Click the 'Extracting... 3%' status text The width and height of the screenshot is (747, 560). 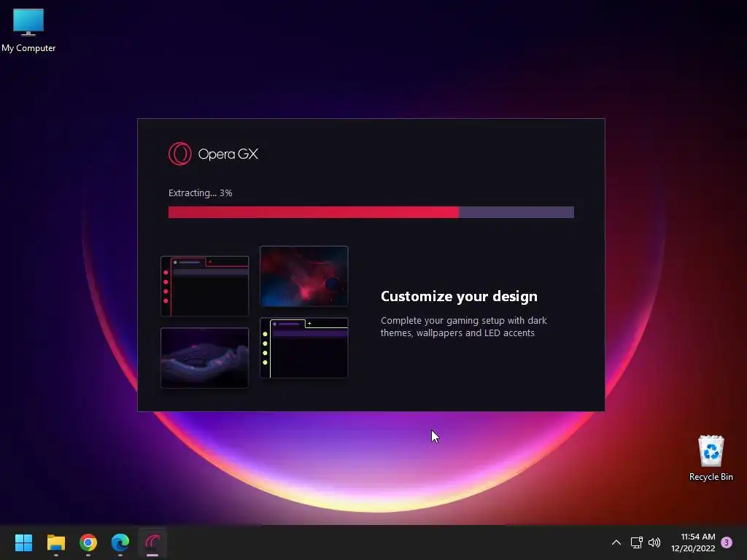[200, 192]
